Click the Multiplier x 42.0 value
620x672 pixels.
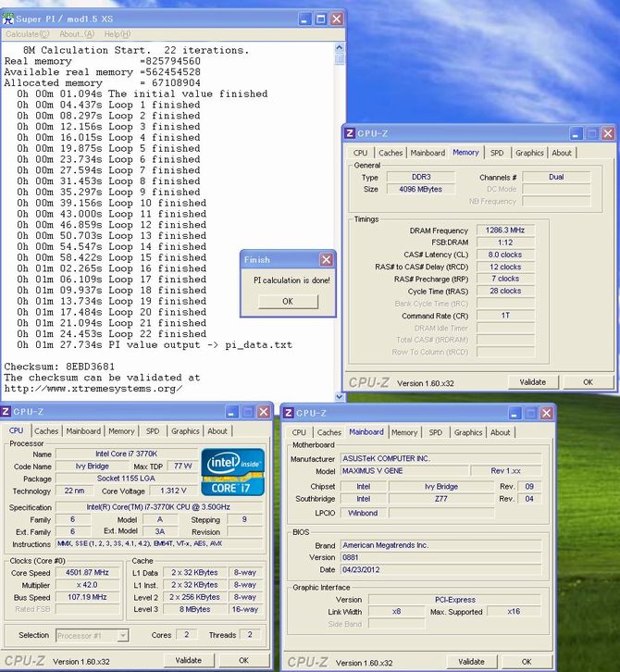coord(87,585)
